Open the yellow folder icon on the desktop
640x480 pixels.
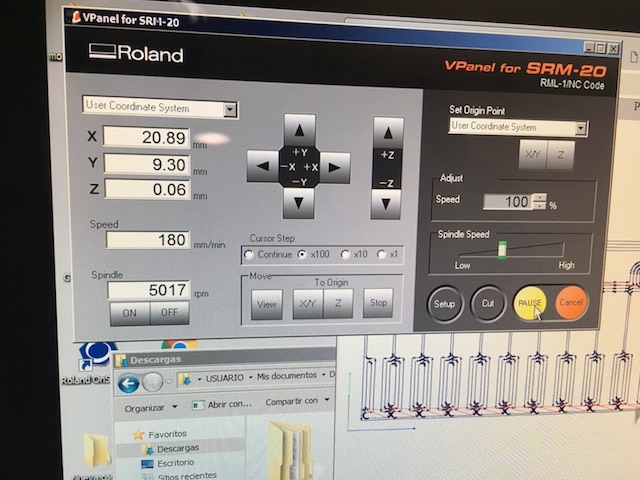click(x=97, y=450)
